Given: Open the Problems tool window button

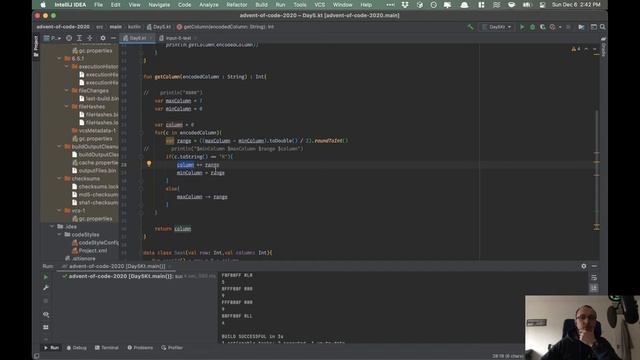Looking at the screenshot, I should [140, 348].
